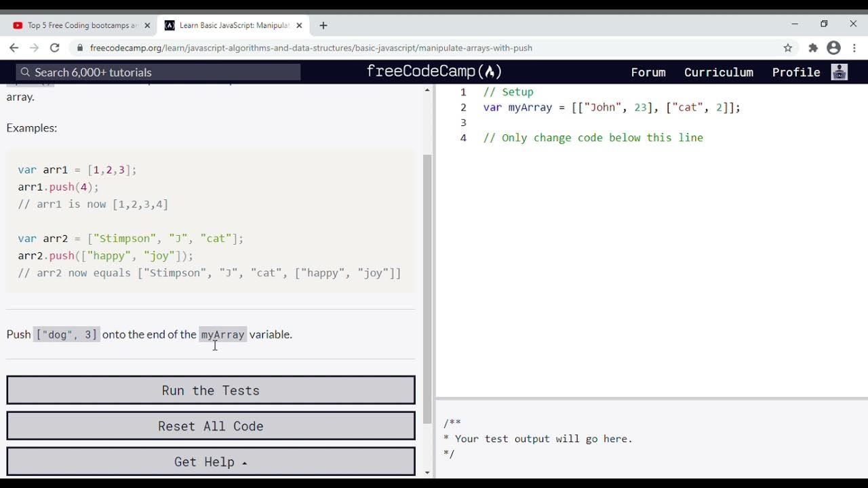This screenshot has width=868, height=488.
Task: Open Chrome profile avatar icon
Action: 834,47
